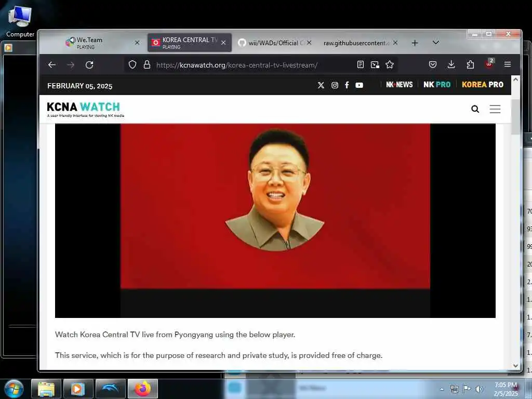Open the Extensions puzzle icon
Viewport: 532px width, 399px height.
coord(470,64)
